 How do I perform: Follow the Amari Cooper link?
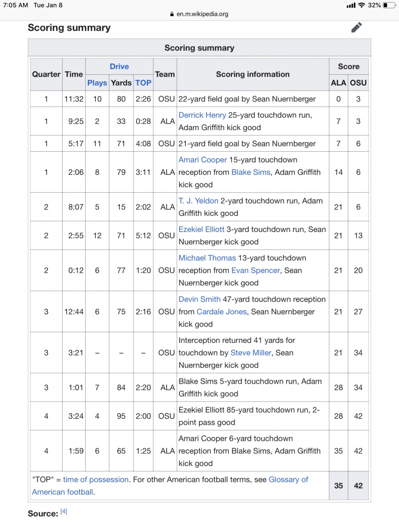tap(202, 160)
